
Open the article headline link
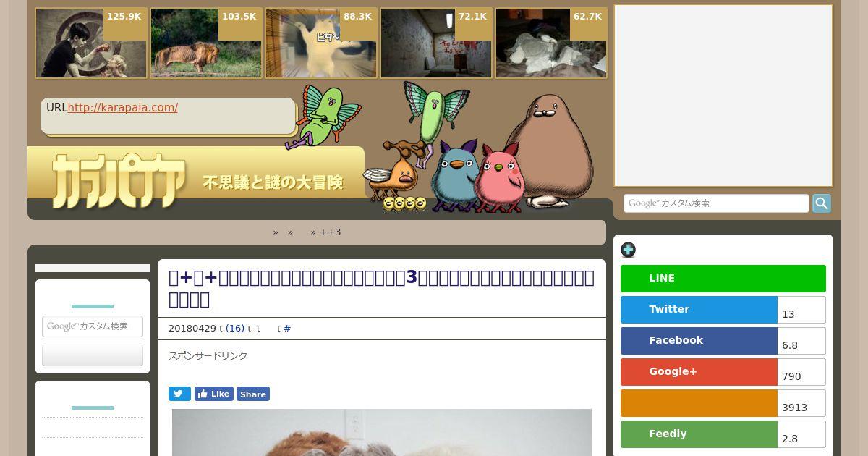click(x=381, y=288)
